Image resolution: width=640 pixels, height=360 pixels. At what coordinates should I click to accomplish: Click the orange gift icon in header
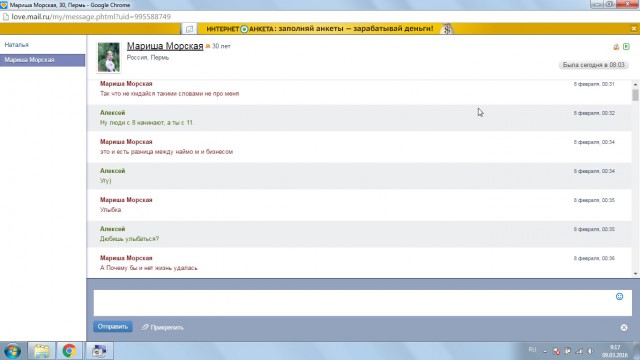(x=616, y=47)
